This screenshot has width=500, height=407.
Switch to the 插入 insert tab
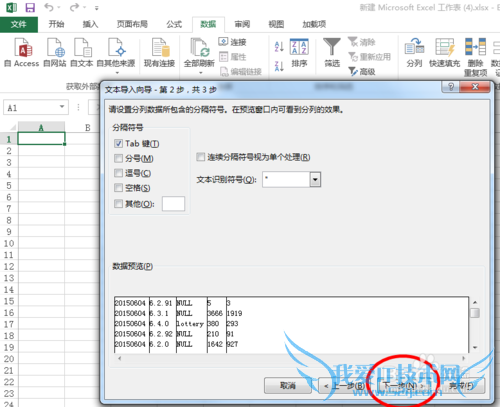[x=90, y=24]
